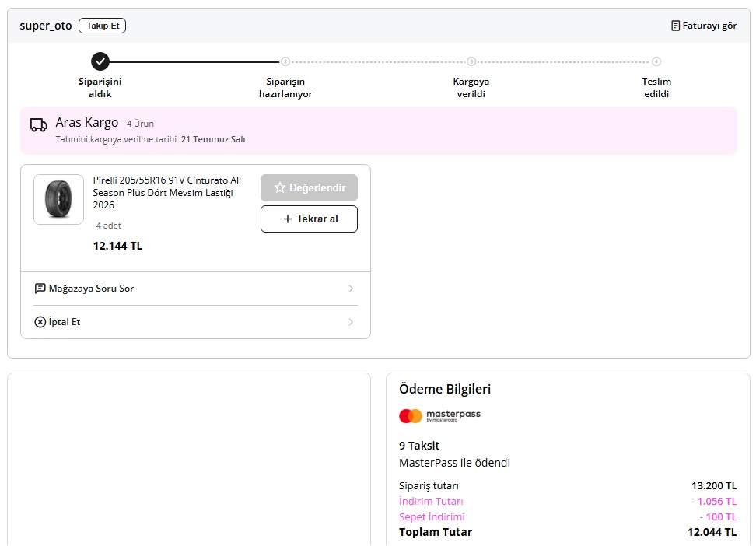Image resolution: width=756 pixels, height=546 pixels.
Task: Select the 12.144 TL product price
Action: tap(117, 246)
